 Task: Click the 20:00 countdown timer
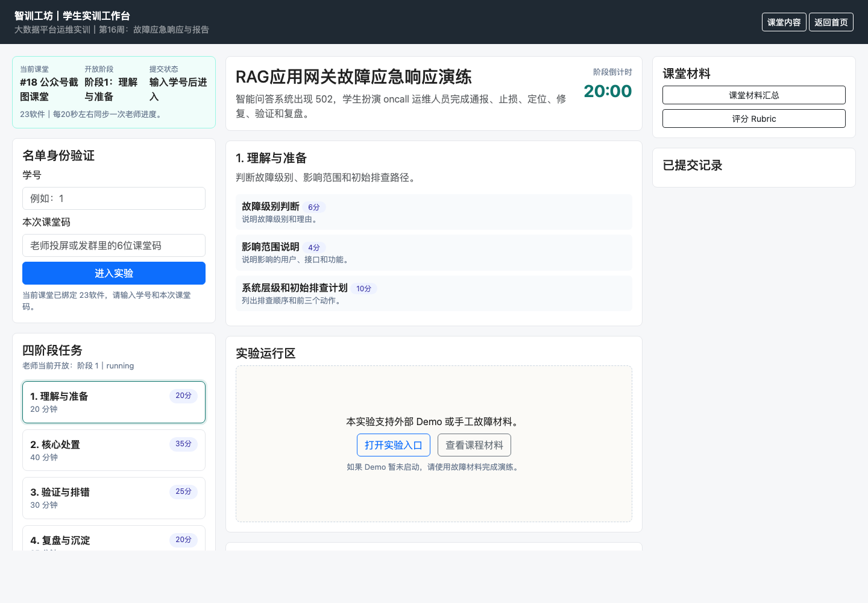click(608, 91)
